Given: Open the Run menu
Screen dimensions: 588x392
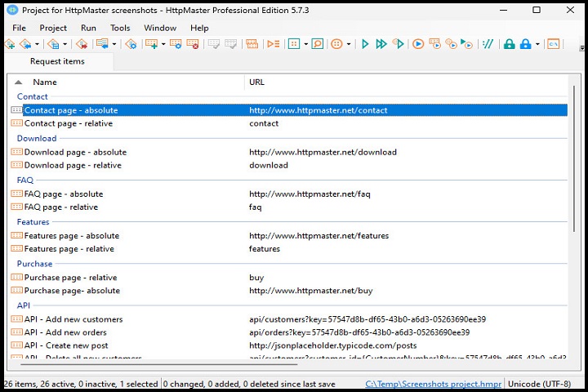Looking at the screenshot, I should click(88, 28).
